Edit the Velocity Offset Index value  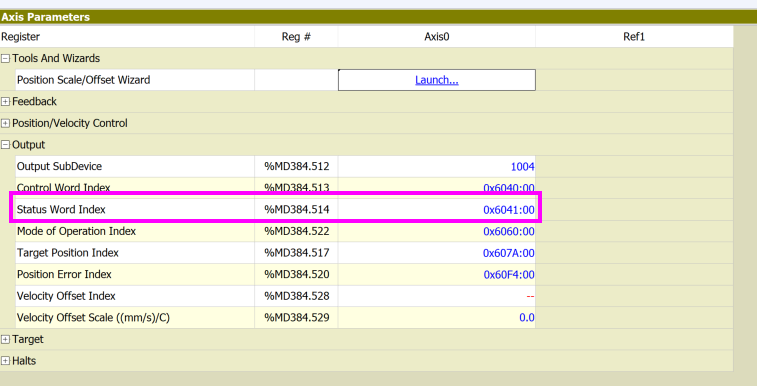click(x=436, y=296)
